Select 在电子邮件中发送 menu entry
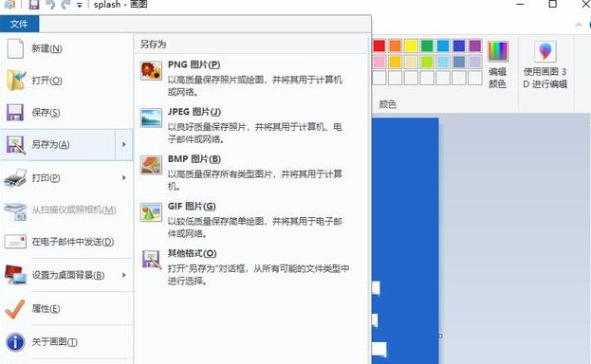 pyautogui.click(x=66, y=242)
